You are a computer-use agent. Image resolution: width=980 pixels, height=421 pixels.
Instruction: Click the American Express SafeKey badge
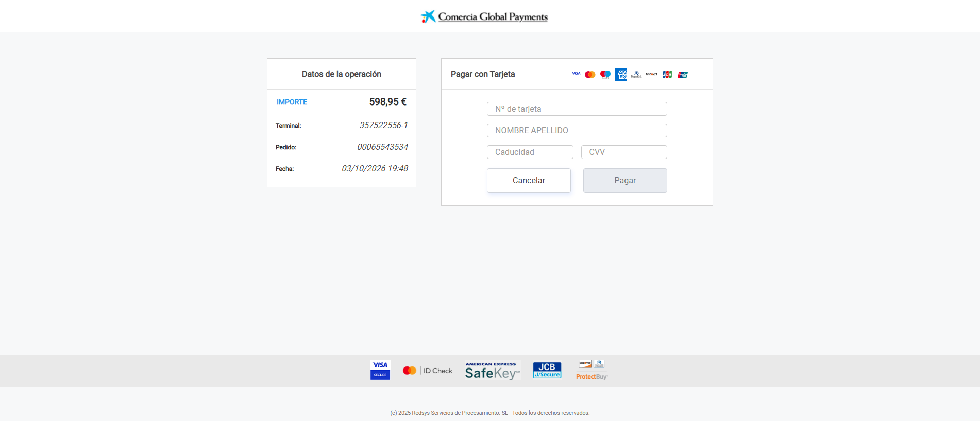click(x=493, y=371)
